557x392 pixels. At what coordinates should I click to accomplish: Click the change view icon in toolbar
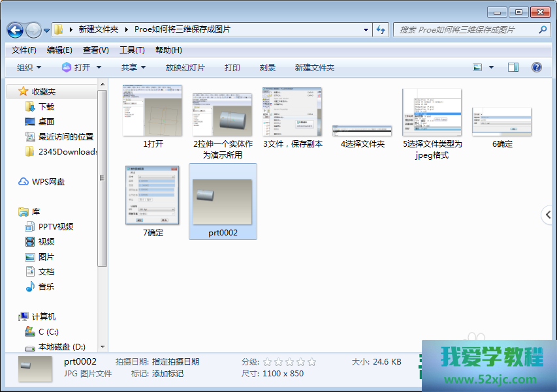pyautogui.click(x=477, y=67)
